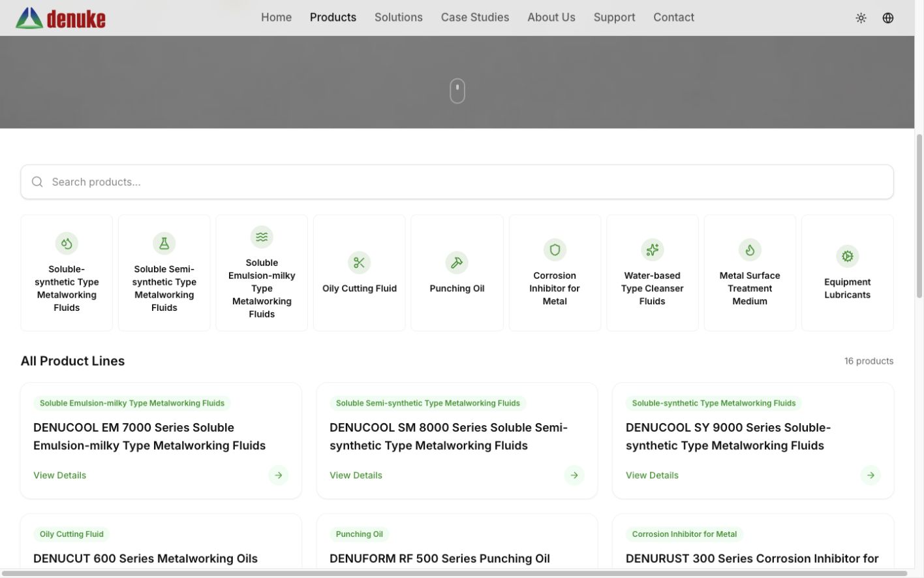Viewport: 924px width, 578px height.
Task: View Details for DENUCOOL EM 7000
Action: [60, 475]
